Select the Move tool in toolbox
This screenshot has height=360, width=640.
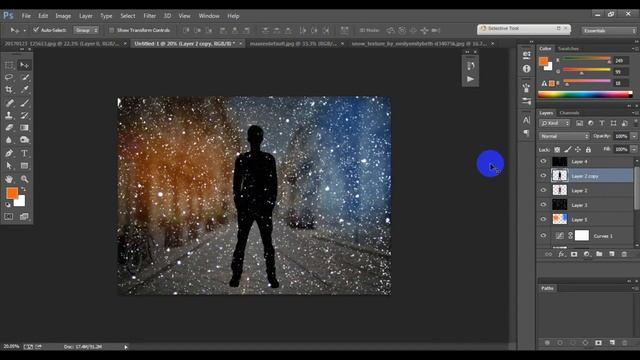coord(24,65)
